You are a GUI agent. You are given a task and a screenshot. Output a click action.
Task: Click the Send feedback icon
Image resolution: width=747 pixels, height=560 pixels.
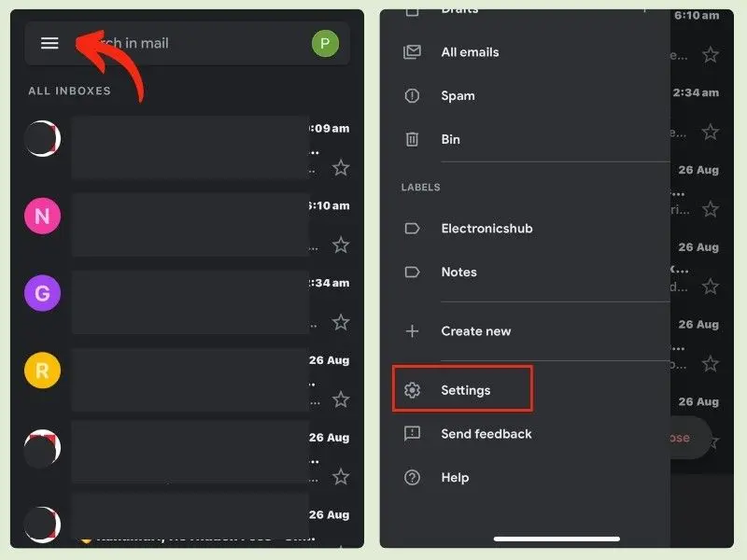[412, 434]
